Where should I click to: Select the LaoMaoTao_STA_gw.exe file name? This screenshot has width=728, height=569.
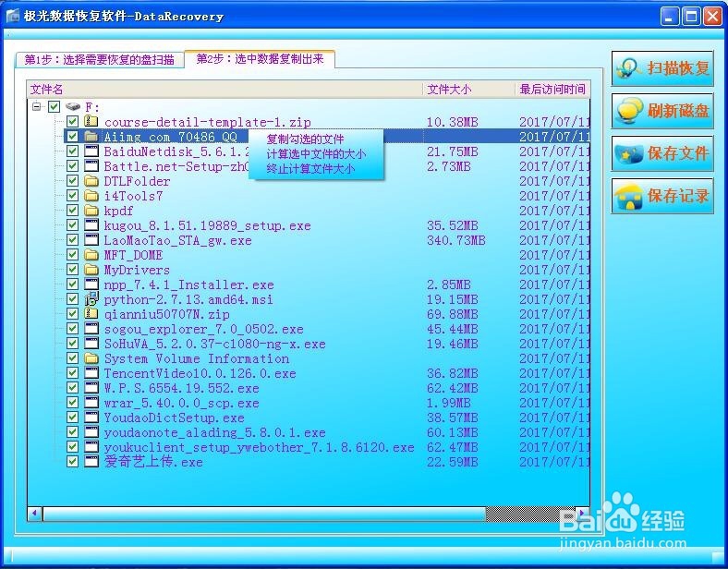pyautogui.click(x=177, y=240)
